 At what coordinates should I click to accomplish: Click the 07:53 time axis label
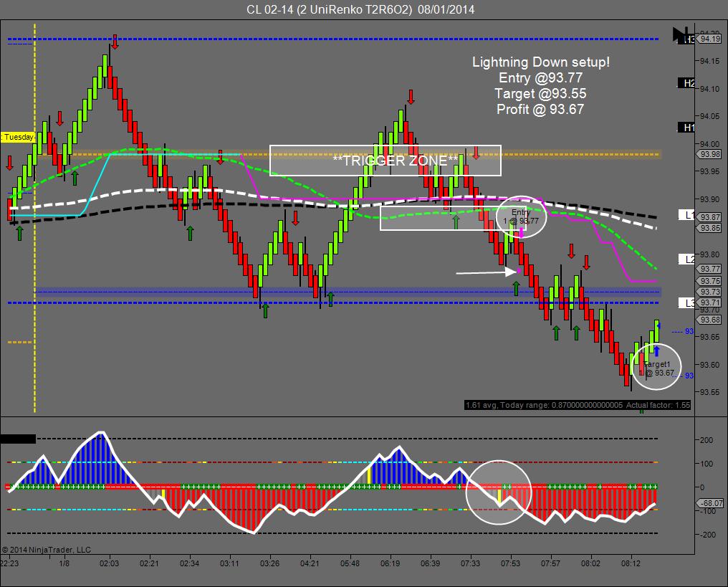pyautogui.click(x=510, y=563)
